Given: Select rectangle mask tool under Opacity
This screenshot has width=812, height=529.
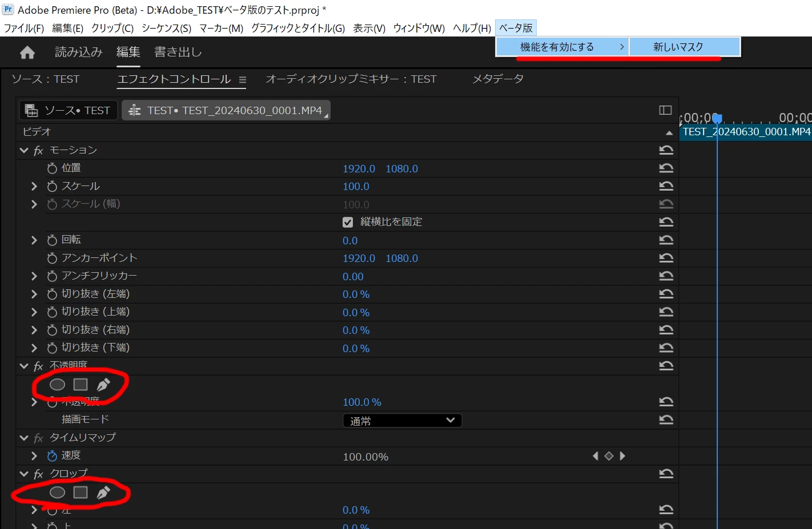Looking at the screenshot, I should coord(81,385).
